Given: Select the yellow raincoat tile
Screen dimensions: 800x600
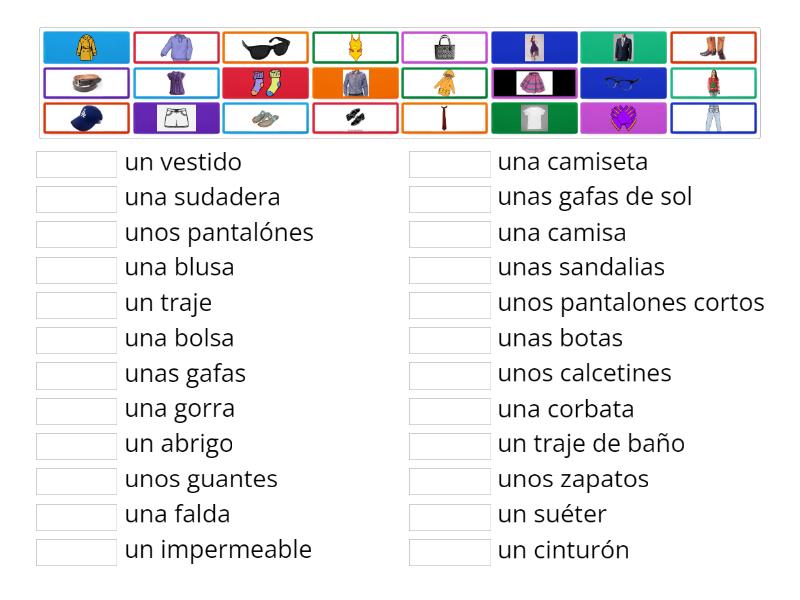Looking at the screenshot, I should tap(85, 45).
